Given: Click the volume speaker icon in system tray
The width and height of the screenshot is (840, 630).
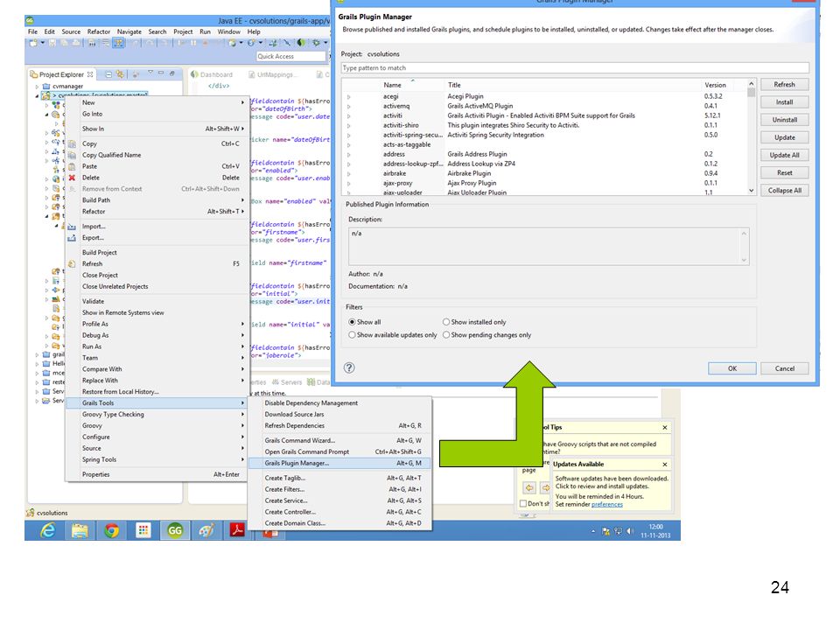Looking at the screenshot, I should (631, 531).
